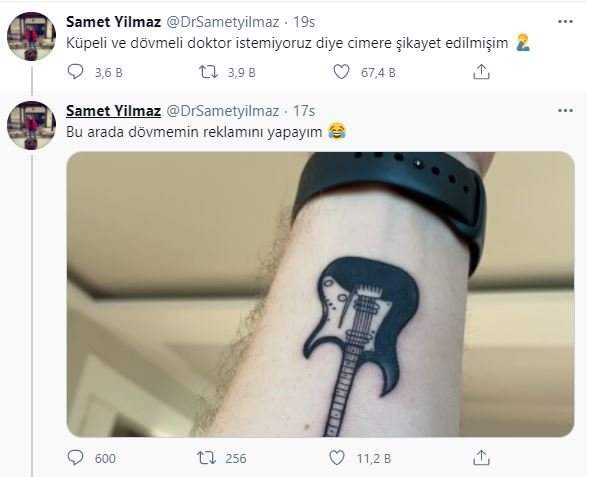Screen dimensions: 600x477
Task: Open Samet Yilmaz avatar on first tweet
Action: coord(31,37)
